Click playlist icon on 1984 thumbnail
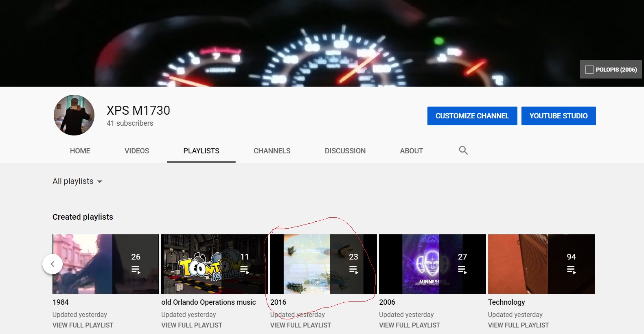Image resolution: width=644 pixels, height=334 pixels. (x=136, y=270)
